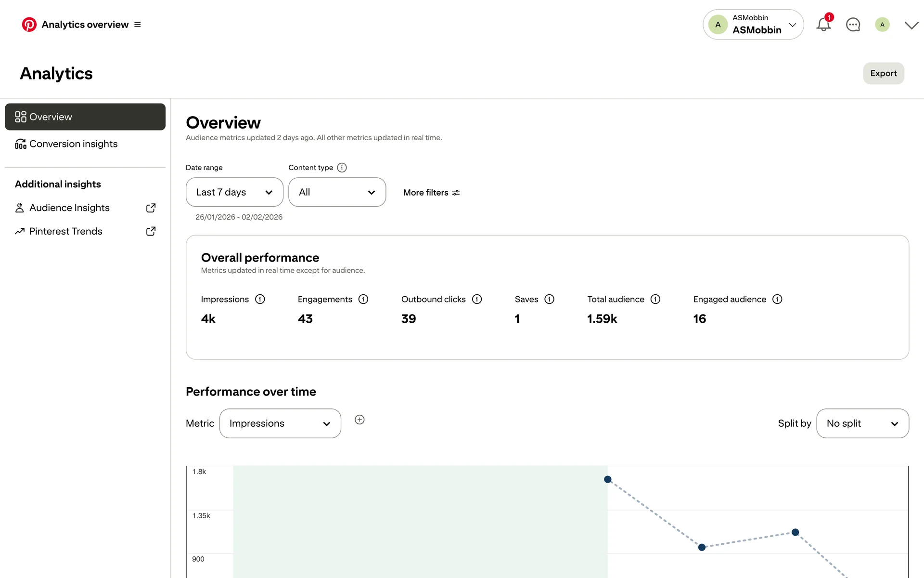Viewport: 924px width, 578px height.
Task: Expand the No split dropdown
Action: [862, 423]
